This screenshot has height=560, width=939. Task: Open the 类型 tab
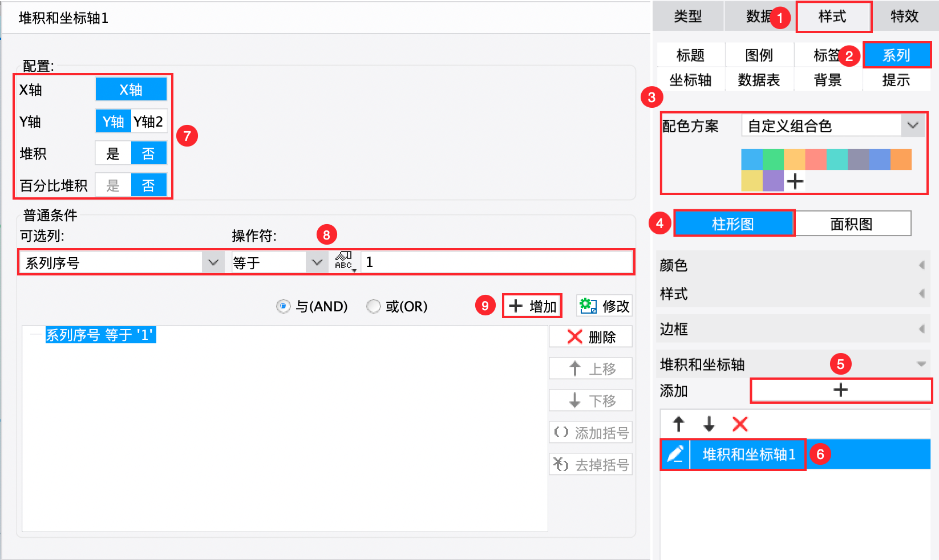688,16
